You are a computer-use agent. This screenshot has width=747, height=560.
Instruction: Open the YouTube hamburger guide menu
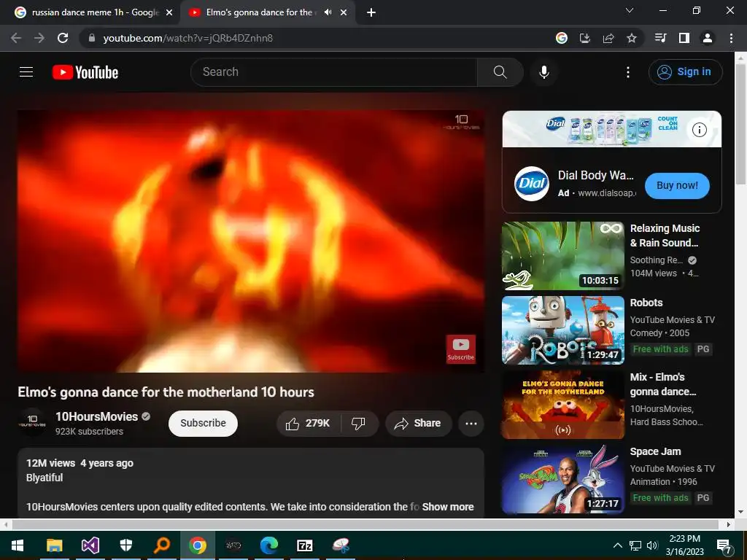click(x=26, y=72)
